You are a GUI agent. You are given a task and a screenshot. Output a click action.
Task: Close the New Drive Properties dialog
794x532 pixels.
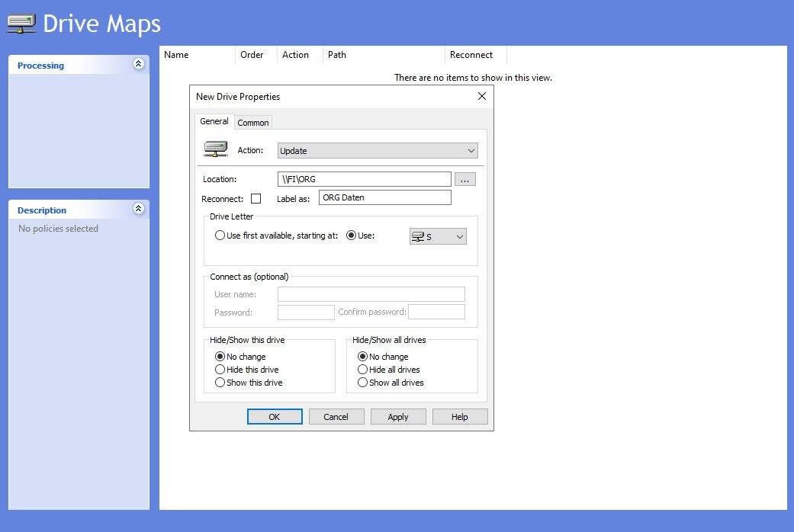coord(481,97)
